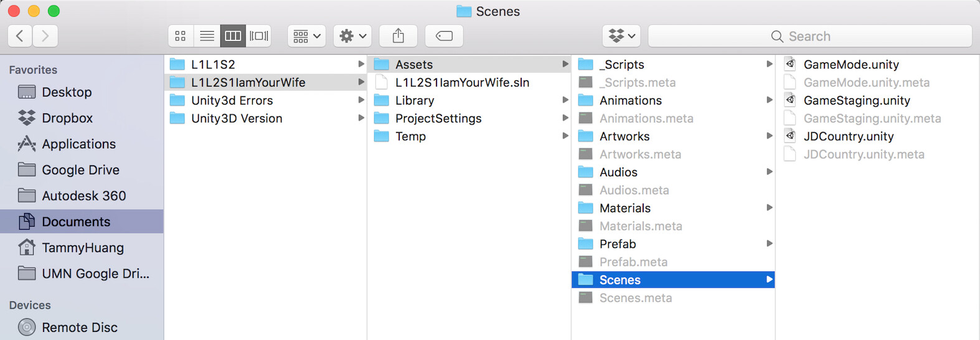
Task: Switch to Cover Flow view
Action: [259, 36]
